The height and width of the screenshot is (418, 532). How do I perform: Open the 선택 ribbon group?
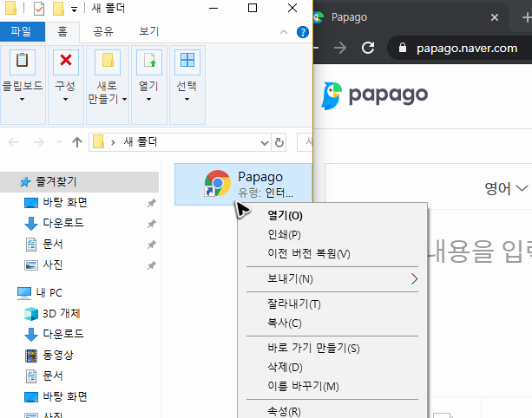coord(187,85)
